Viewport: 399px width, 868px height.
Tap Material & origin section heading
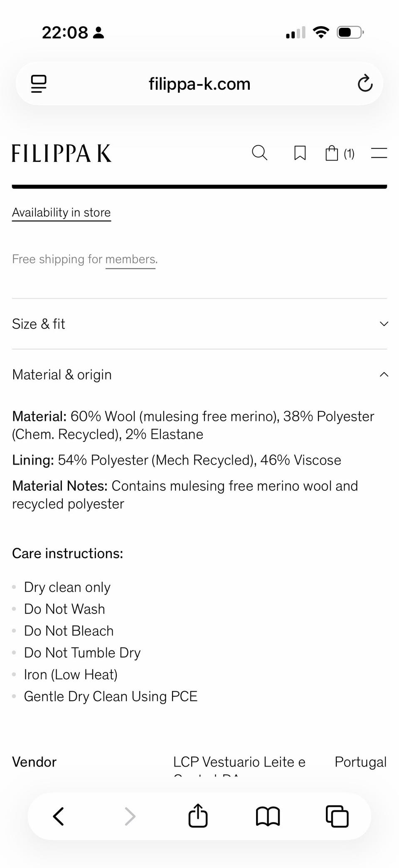tap(62, 374)
